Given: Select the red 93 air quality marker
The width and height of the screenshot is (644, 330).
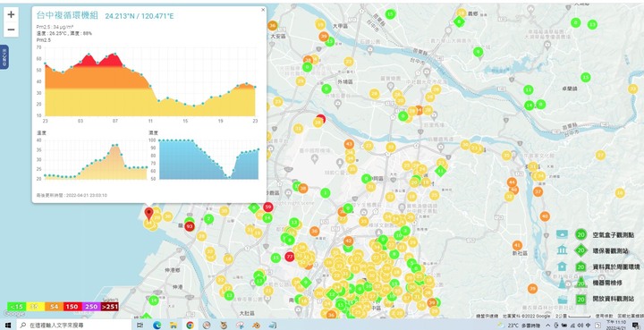Looking at the screenshot, I should [190, 226].
